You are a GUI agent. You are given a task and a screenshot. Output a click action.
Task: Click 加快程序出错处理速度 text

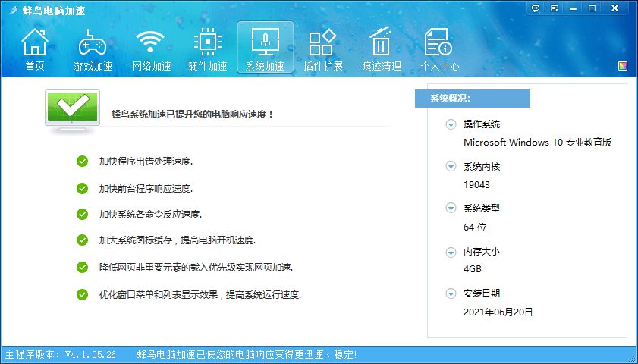coord(146,162)
